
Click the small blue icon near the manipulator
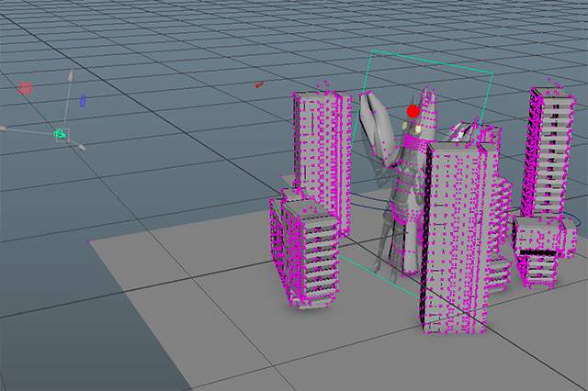(x=83, y=101)
